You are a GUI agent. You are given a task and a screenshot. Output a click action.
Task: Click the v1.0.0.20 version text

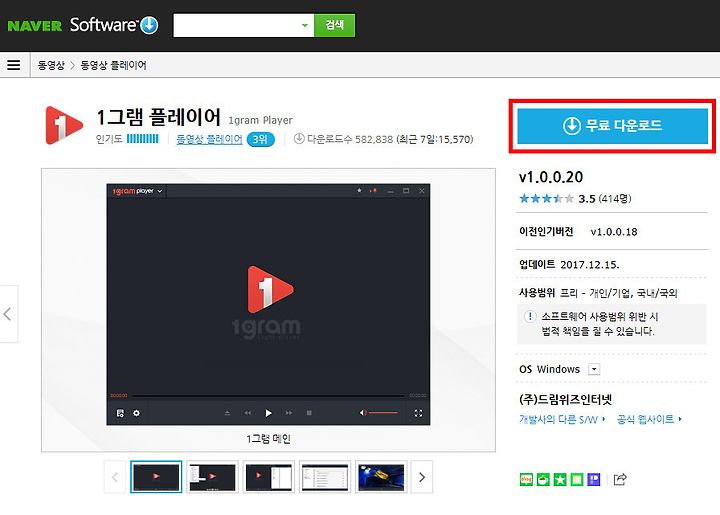point(551,177)
